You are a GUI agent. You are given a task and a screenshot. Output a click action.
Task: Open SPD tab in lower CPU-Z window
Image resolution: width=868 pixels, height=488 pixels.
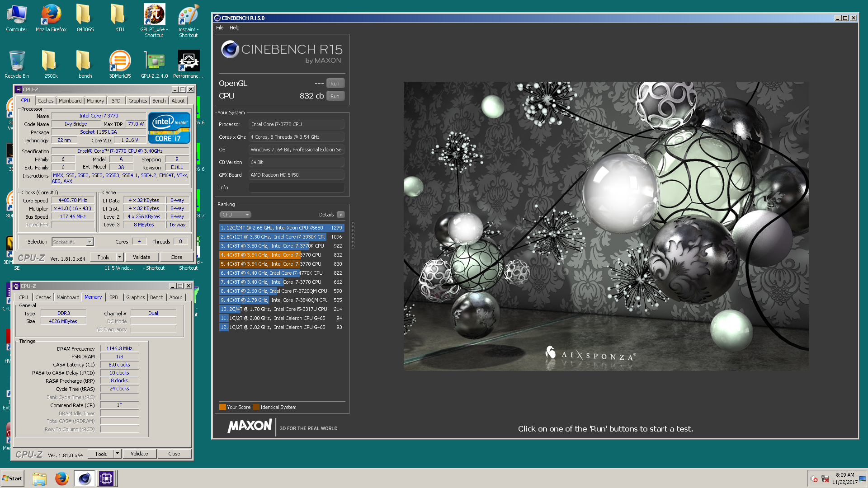114,297
